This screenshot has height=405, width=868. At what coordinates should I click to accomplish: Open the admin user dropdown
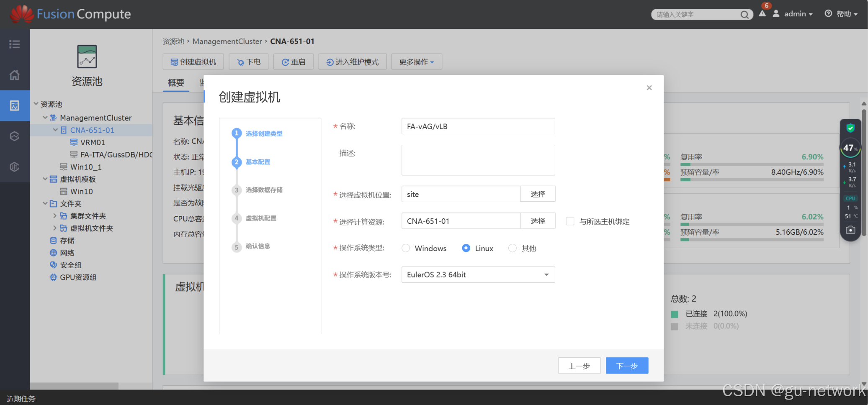pos(798,14)
